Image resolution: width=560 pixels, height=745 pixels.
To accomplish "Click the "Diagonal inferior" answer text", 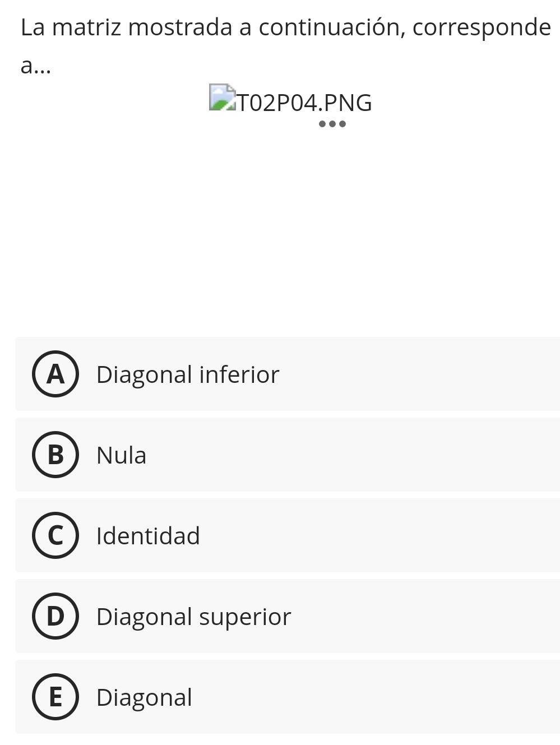I will coord(188,374).
